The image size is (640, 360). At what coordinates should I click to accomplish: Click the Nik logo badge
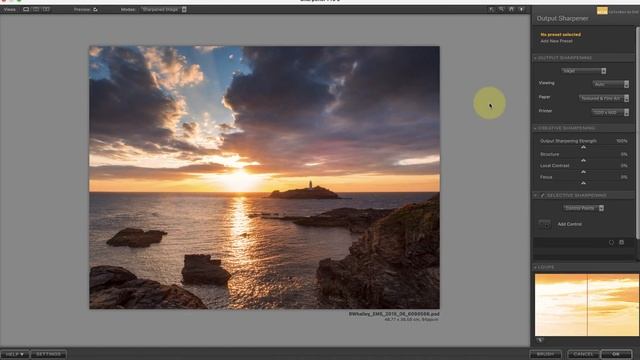pyautogui.click(x=602, y=11)
